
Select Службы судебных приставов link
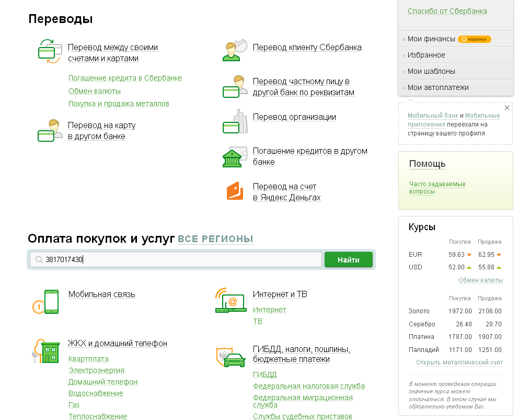[302, 416]
